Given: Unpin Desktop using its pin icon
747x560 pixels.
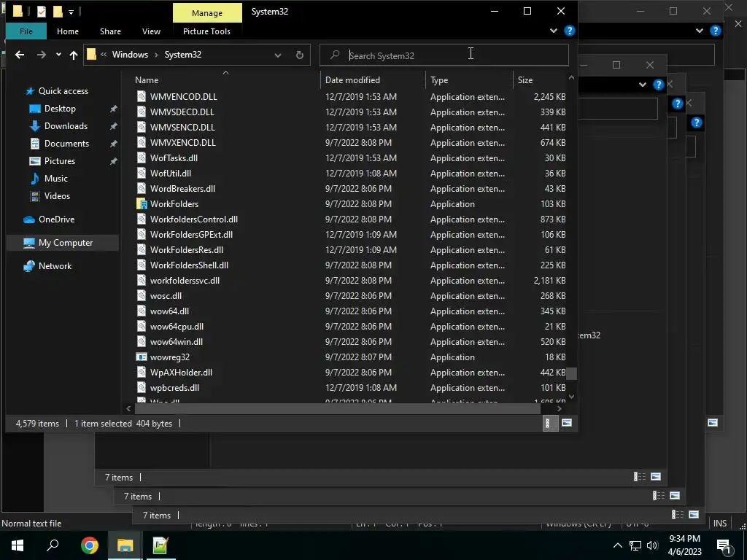Looking at the screenshot, I should (x=113, y=109).
